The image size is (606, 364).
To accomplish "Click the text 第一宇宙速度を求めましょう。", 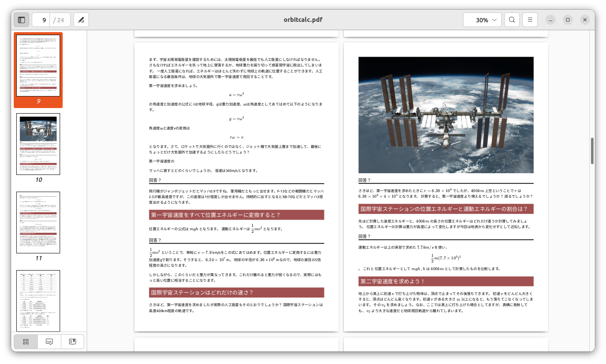I will coord(173,86).
